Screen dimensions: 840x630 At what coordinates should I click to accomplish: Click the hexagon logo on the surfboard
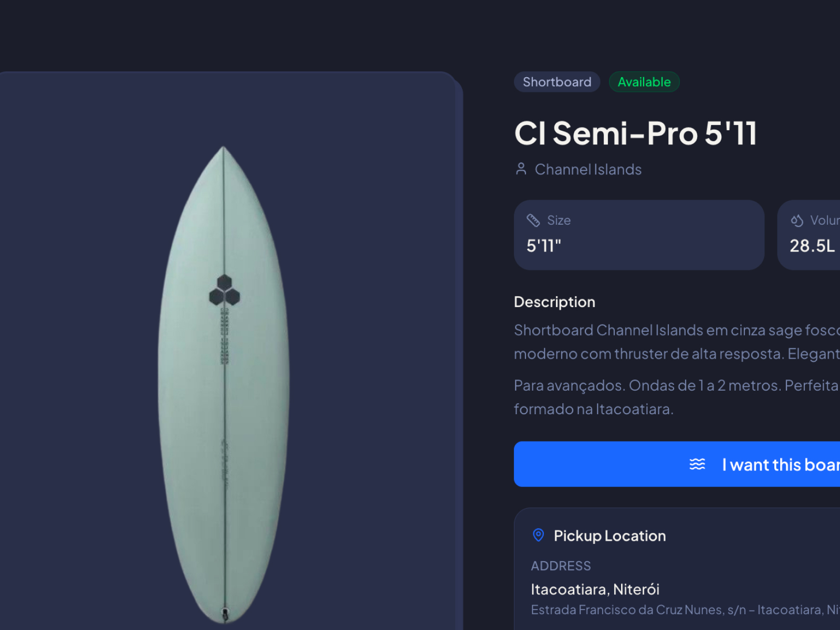tap(224, 290)
